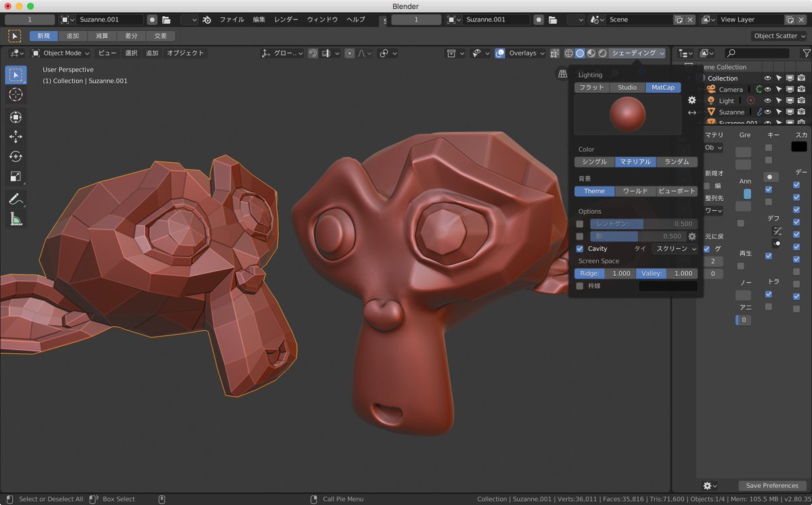Select Studio lighting mode
The width and height of the screenshot is (812, 505).
(x=627, y=87)
